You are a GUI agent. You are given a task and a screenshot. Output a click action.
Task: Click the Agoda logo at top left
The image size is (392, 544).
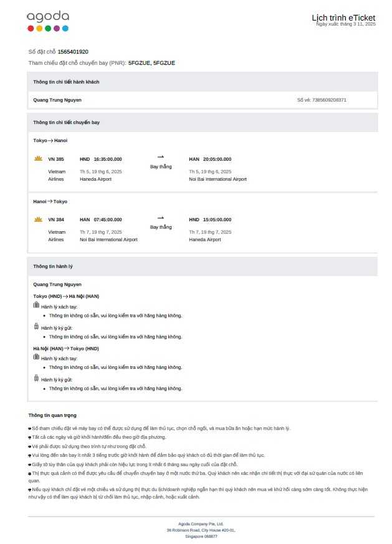[48, 16]
